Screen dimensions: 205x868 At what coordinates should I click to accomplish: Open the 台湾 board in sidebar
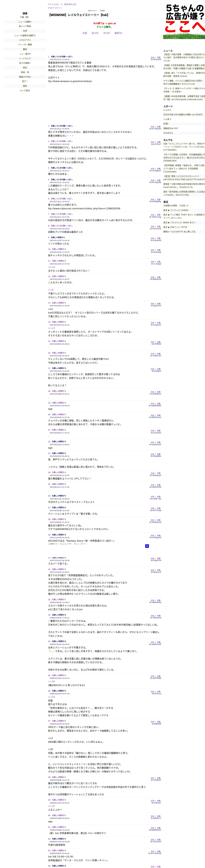(25, 31)
